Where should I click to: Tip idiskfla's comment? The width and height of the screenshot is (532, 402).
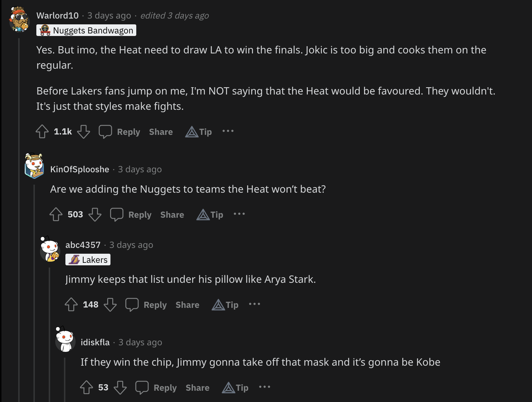235,387
